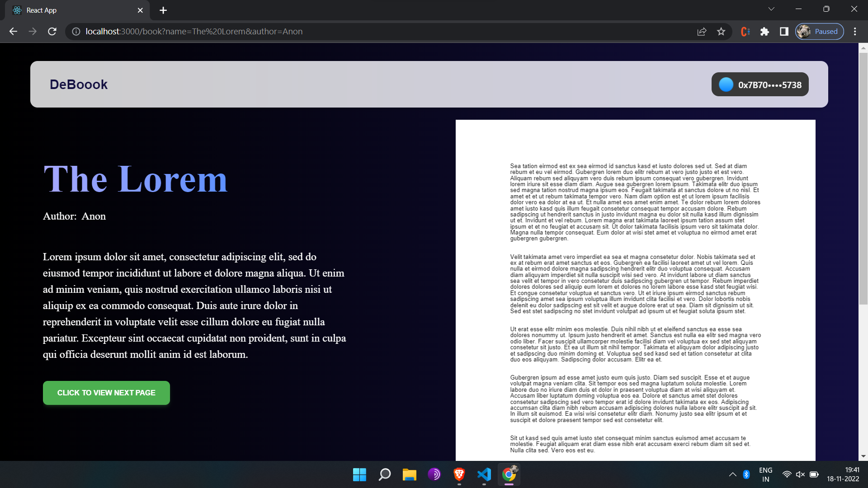
Task: Click the DeBoook logo link
Action: click(79, 84)
